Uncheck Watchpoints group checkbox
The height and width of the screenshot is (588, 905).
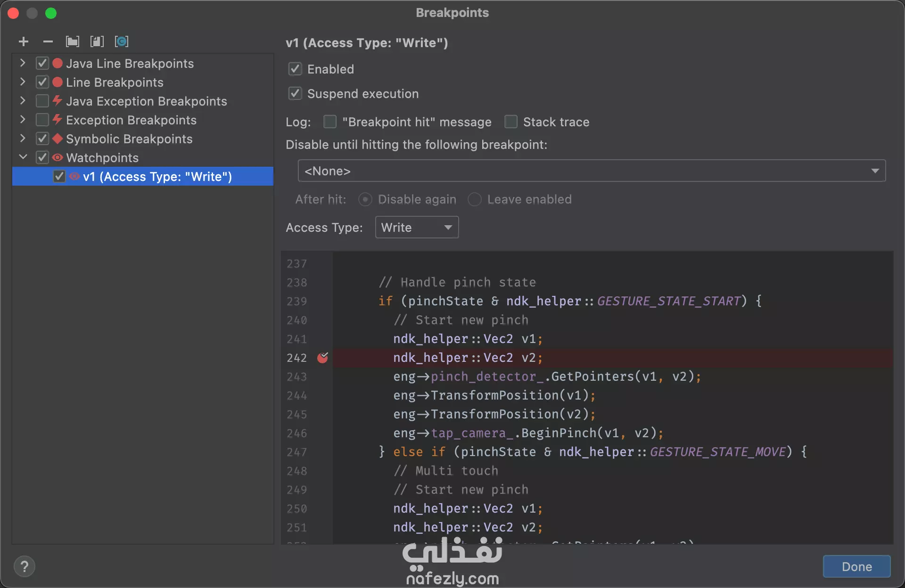tap(42, 157)
